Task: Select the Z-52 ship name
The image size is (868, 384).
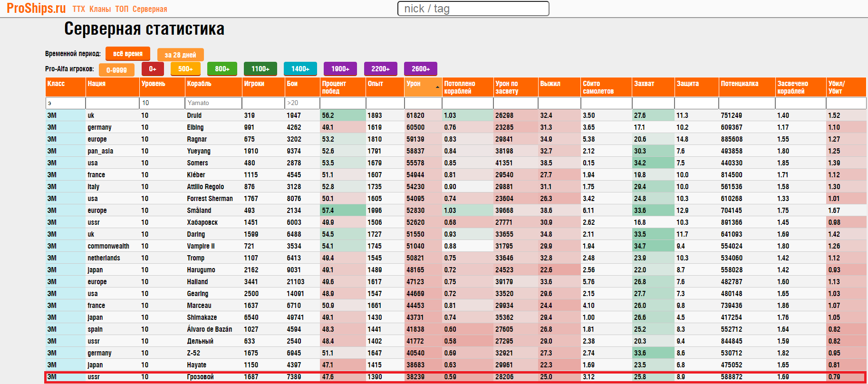Action: tap(193, 353)
